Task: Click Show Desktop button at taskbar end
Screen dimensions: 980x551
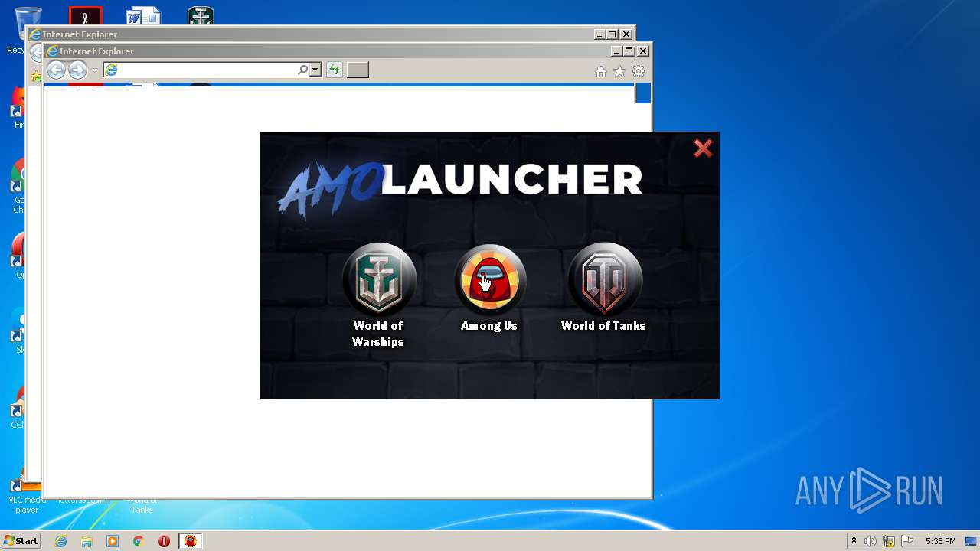Action: click(x=972, y=541)
